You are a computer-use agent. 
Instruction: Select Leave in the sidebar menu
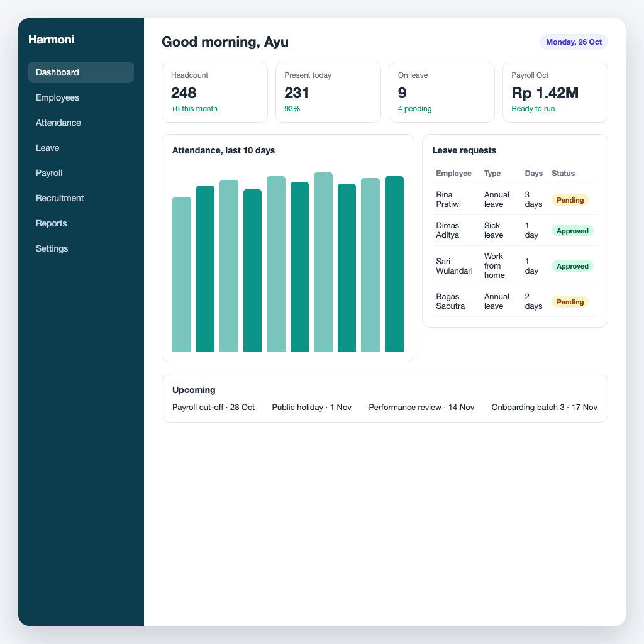click(81, 148)
